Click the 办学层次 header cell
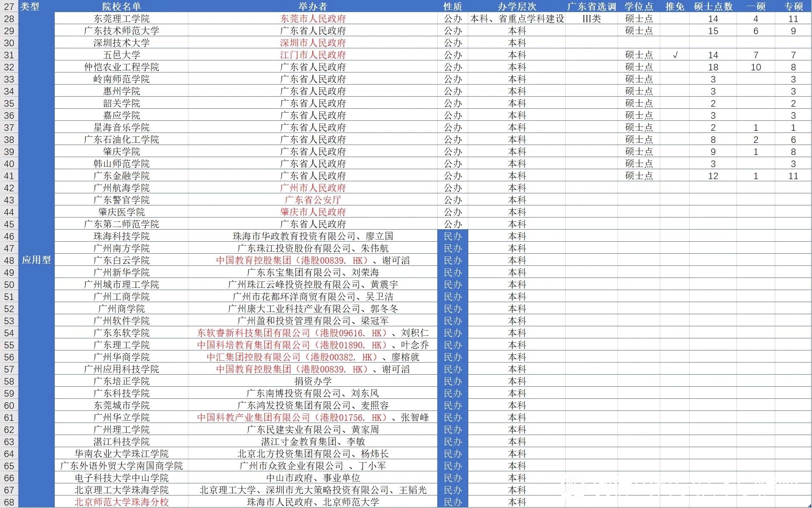The height and width of the screenshot is (508, 812). click(x=517, y=6)
